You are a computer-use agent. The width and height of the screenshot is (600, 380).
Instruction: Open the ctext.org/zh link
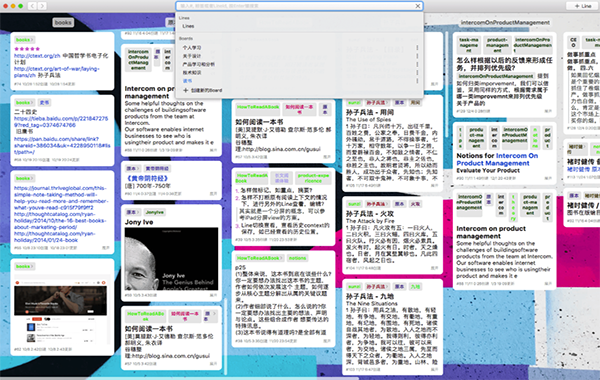coord(37,55)
